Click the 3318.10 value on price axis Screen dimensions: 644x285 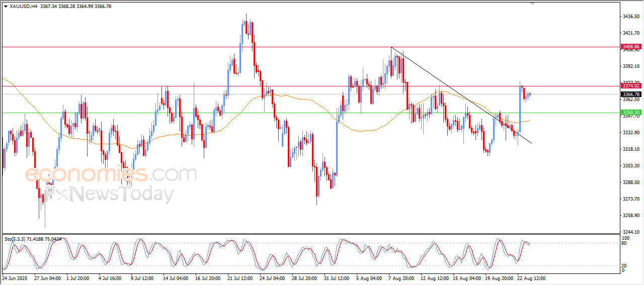click(x=631, y=149)
